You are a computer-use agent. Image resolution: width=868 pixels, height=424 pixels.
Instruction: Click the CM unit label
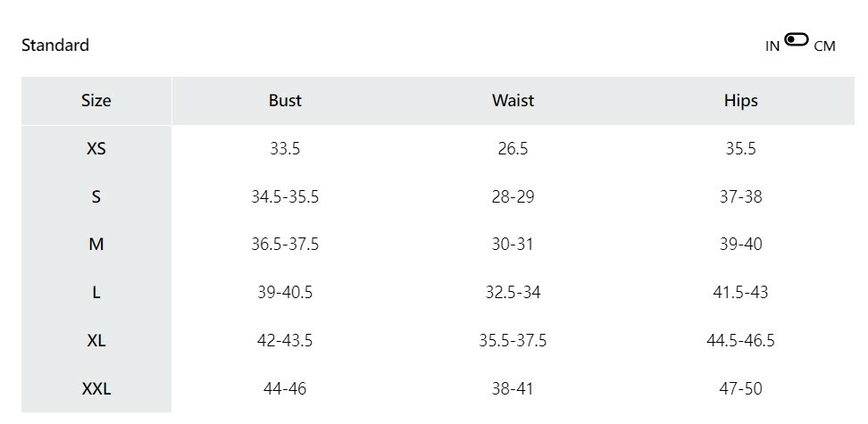coord(824,46)
